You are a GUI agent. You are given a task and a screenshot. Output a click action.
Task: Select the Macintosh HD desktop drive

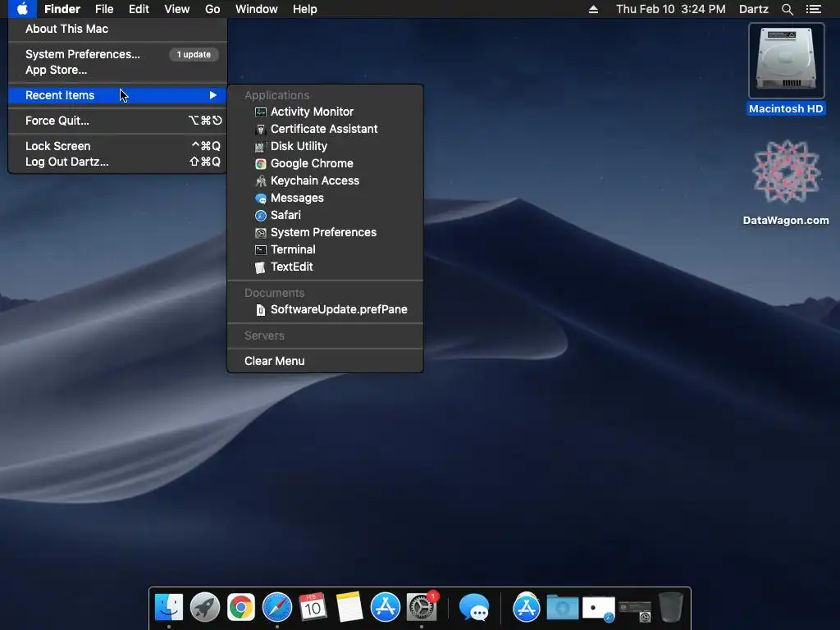[x=786, y=69]
